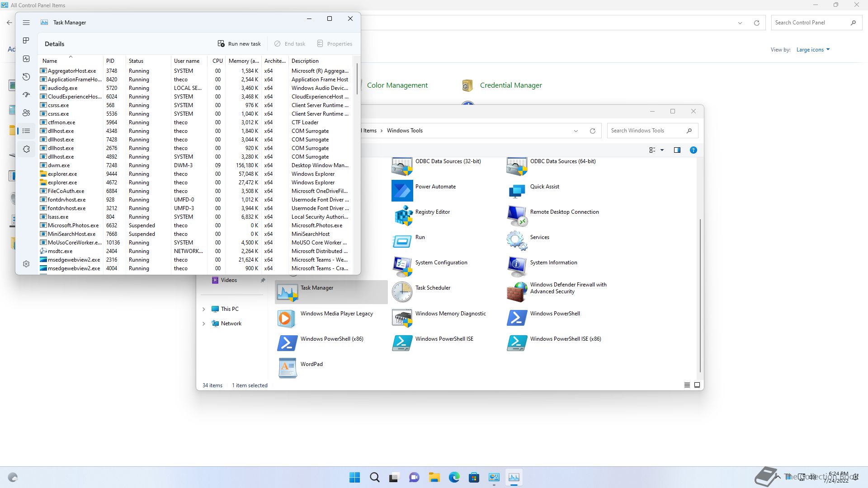The width and height of the screenshot is (868, 488).
Task: Expand Control Panel address bar history dropdown
Action: 740,23
